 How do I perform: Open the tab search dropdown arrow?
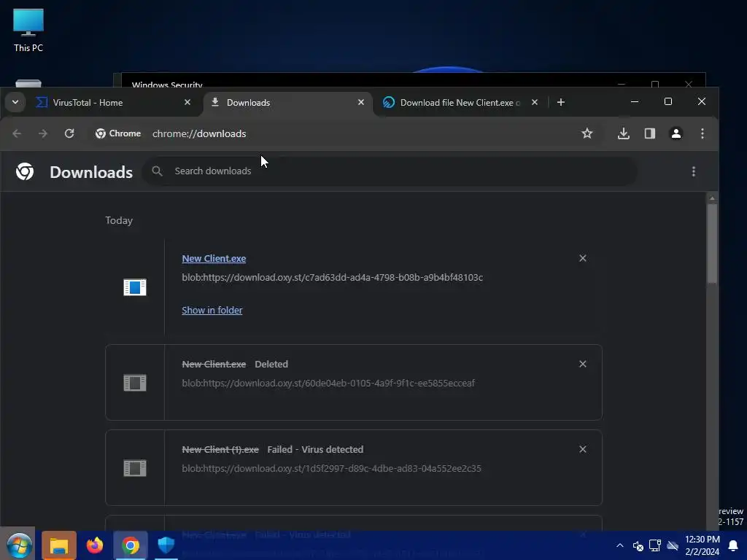pos(15,102)
